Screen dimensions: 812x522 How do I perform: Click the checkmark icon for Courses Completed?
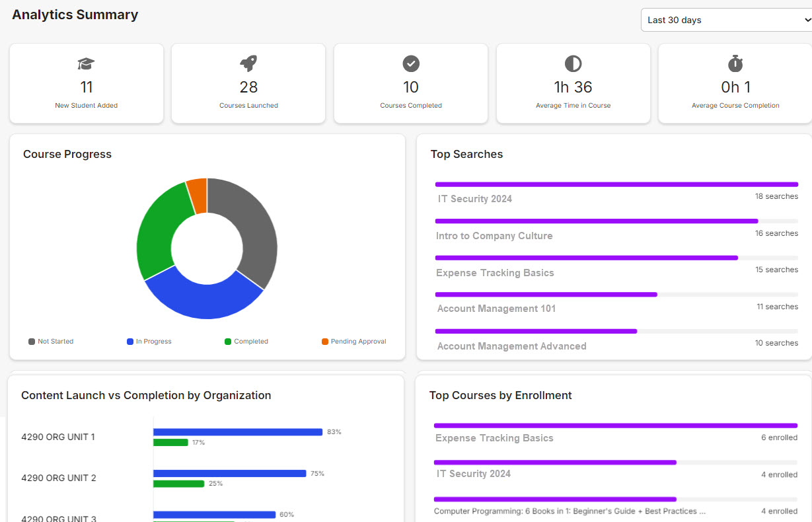(411, 63)
